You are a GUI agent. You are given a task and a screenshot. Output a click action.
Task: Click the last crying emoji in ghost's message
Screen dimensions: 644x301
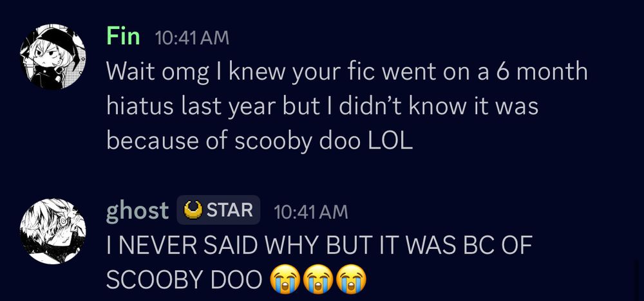350,280
